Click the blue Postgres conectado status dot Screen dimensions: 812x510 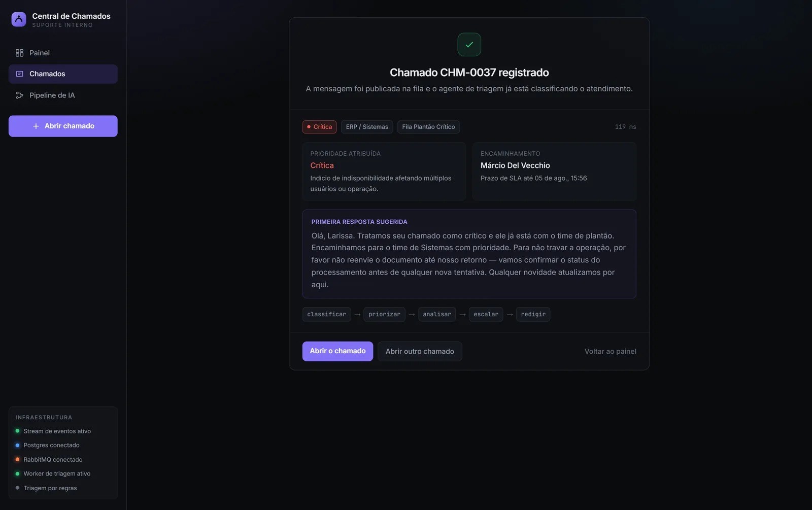click(17, 446)
